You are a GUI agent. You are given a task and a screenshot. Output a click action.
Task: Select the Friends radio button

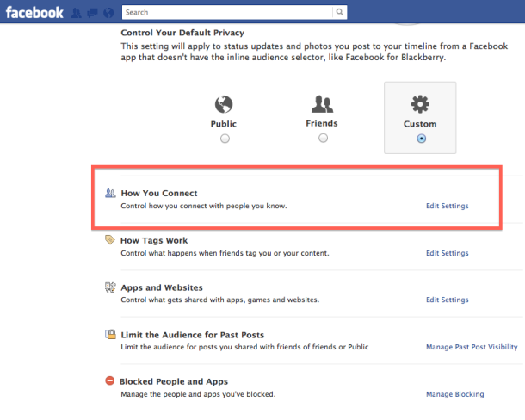pyautogui.click(x=323, y=138)
